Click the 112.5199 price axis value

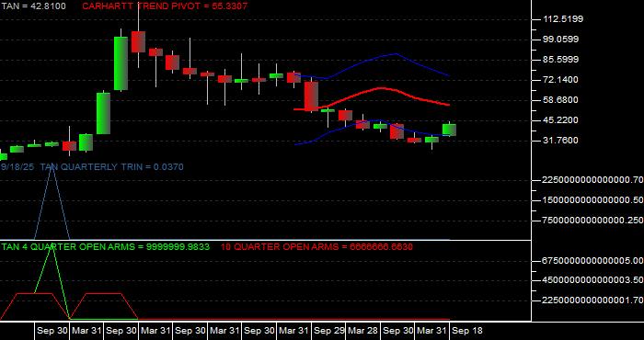pyautogui.click(x=563, y=19)
